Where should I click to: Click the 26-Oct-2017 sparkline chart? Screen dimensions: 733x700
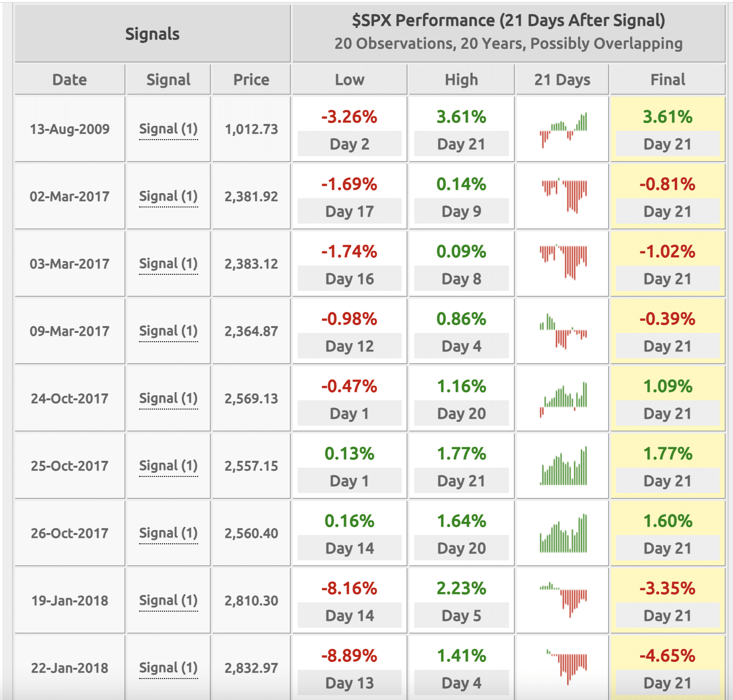(x=563, y=534)
